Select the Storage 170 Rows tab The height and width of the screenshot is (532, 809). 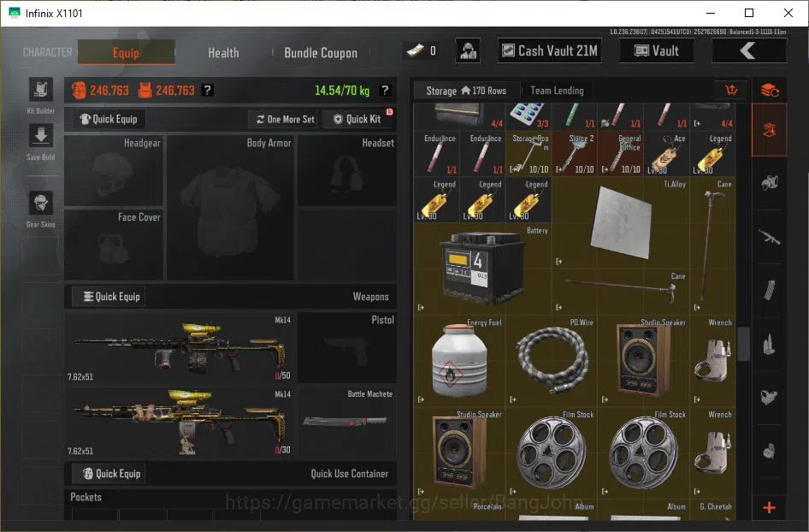[466, 91]
